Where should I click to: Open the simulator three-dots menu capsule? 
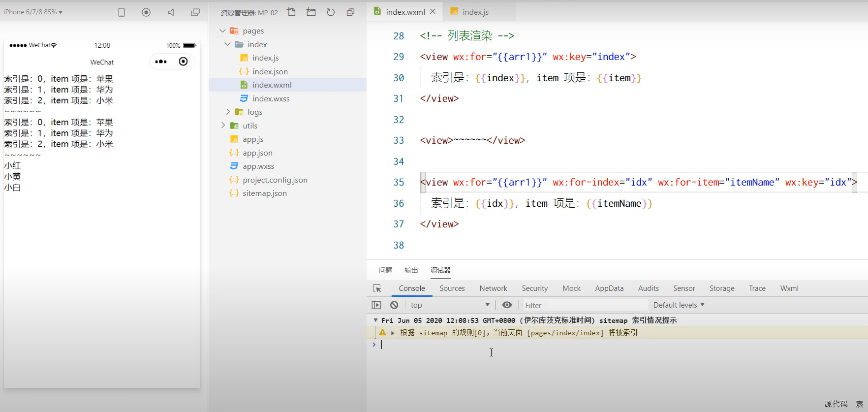pyautogui.click(x=161, y=62)
